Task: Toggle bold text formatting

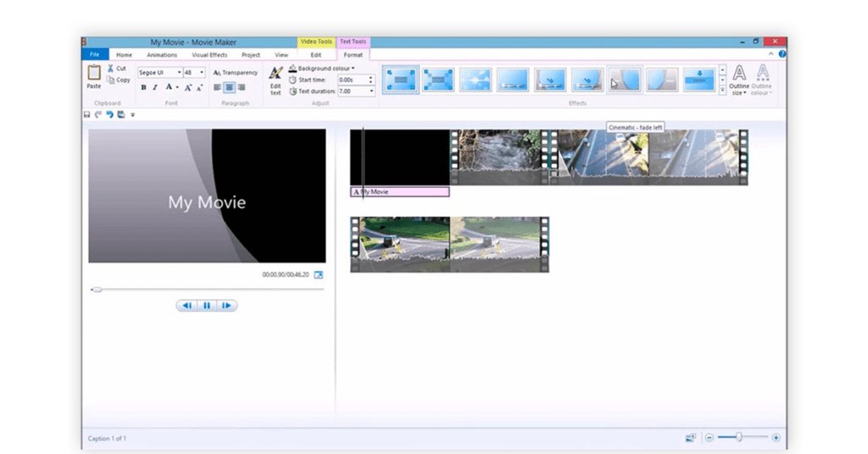Action: [x=143, y=87]
